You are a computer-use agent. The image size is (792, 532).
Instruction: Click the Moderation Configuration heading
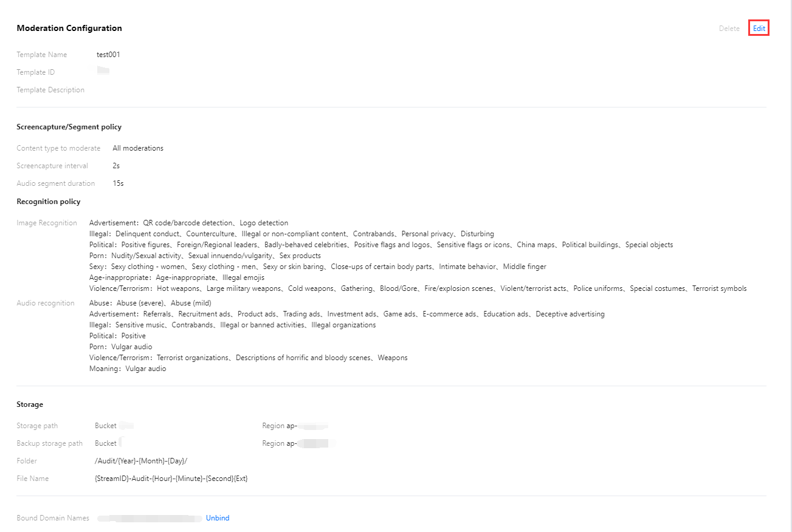69,28
